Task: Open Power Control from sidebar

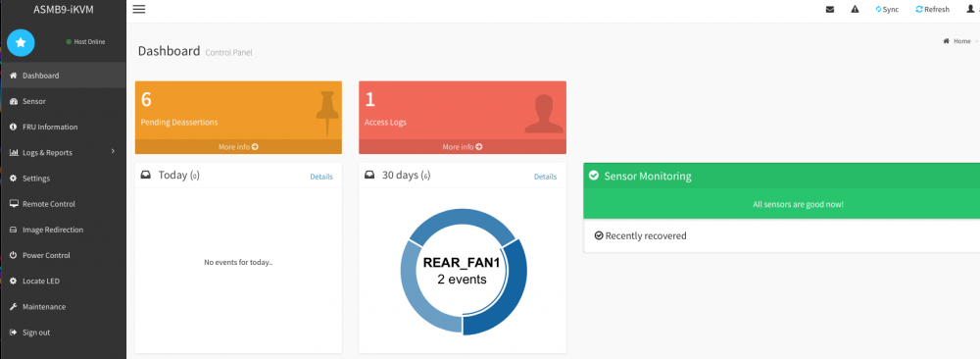Action: (63, 255)
